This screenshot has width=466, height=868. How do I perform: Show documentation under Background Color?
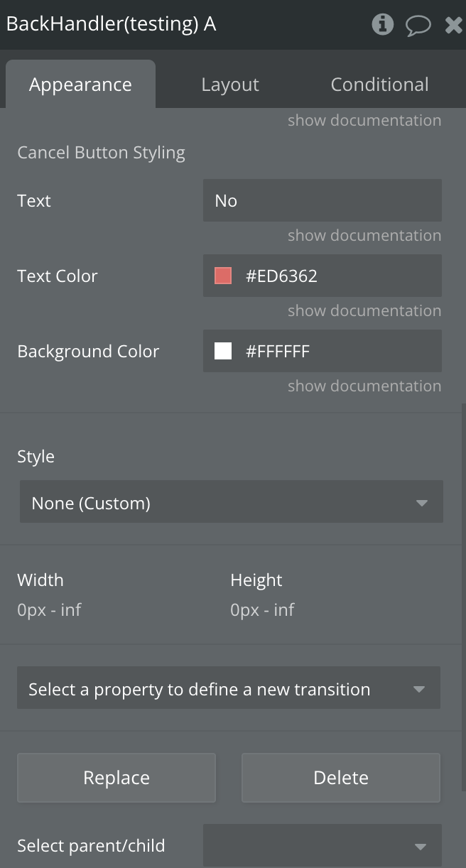[364, 386]
